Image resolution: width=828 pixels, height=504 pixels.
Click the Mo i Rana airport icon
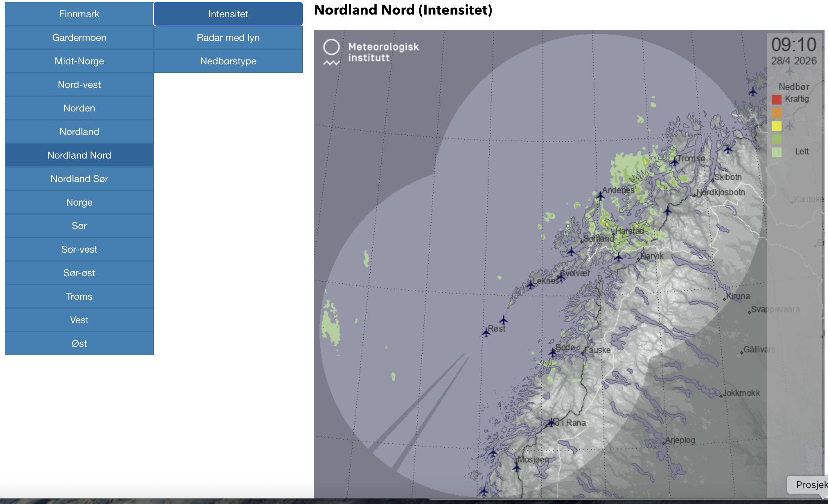(x=551, y=422)
